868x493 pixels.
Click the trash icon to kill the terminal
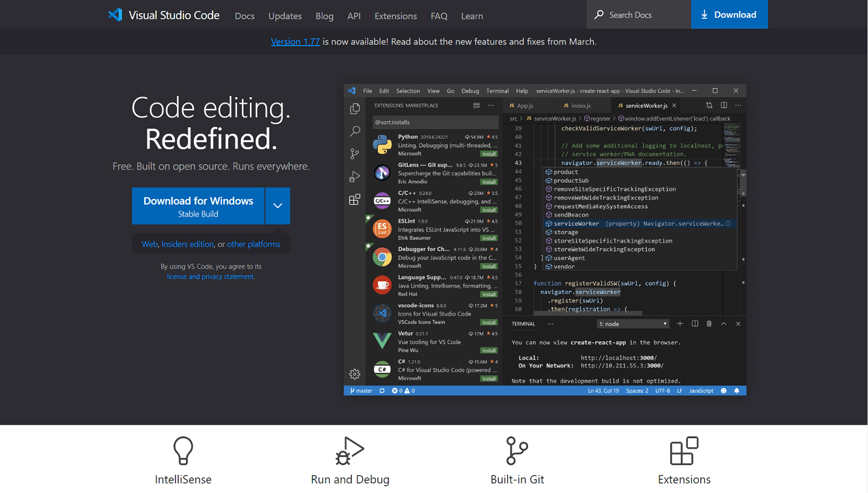coord(709,323)
